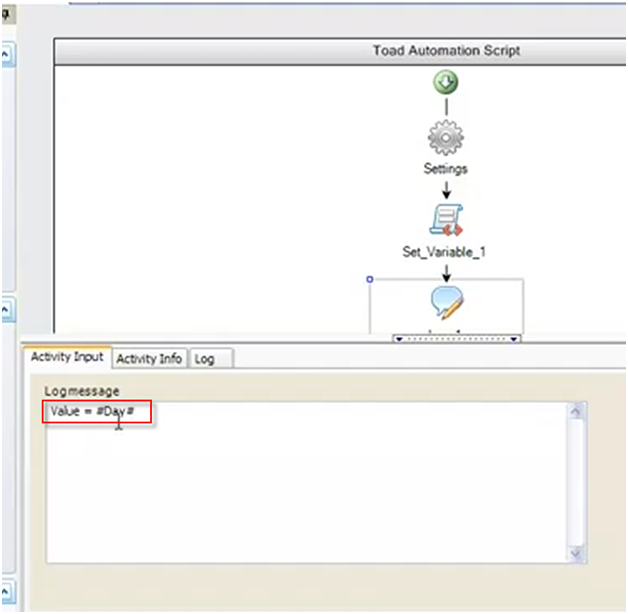The height and width of the screenshot is (614, 628).
Task: Click the Settings activity label
Action: 446,169
